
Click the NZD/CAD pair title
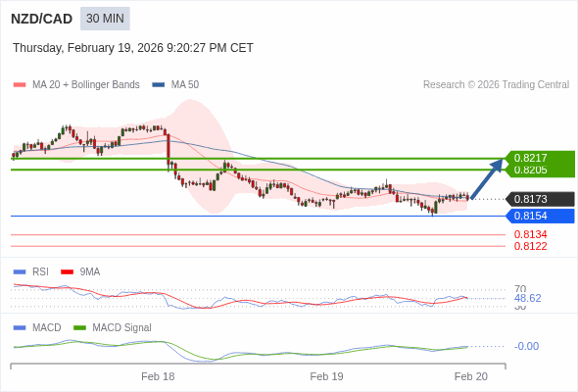click(42, 19)
